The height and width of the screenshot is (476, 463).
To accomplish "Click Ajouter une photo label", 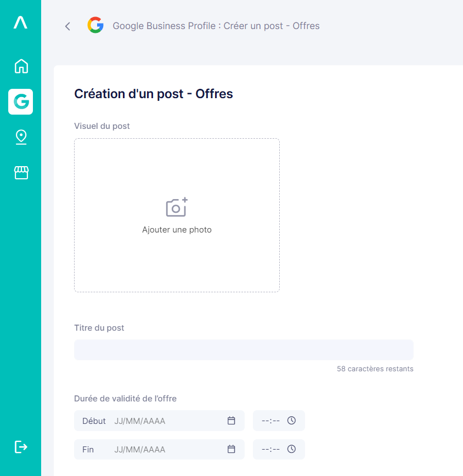I will (177, 229).
